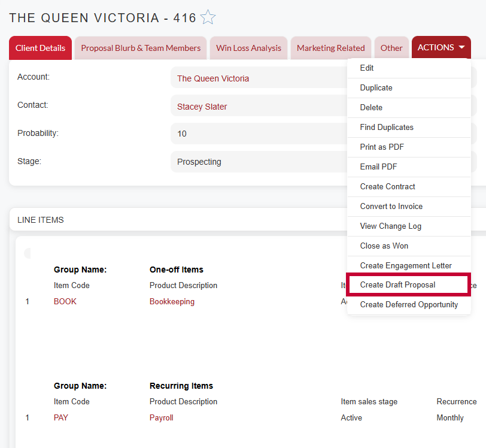Open the Other tab

391,48
